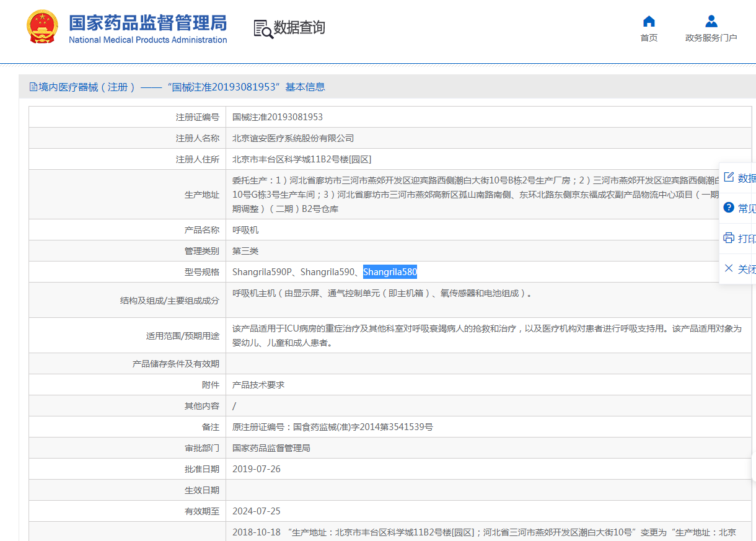Click the national emblem logo
Screen dimensions: 756x541
[x=42, y=27]
